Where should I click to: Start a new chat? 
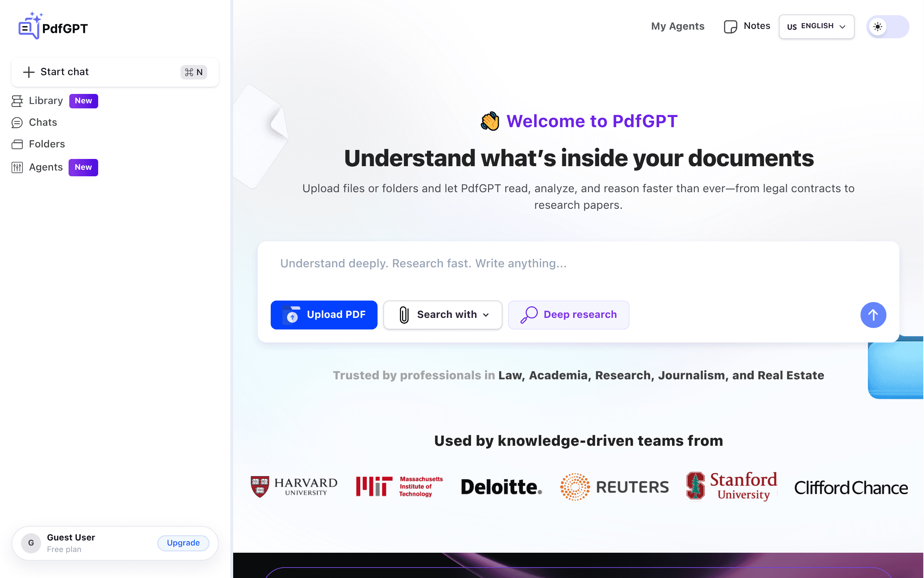pos(115,72)
